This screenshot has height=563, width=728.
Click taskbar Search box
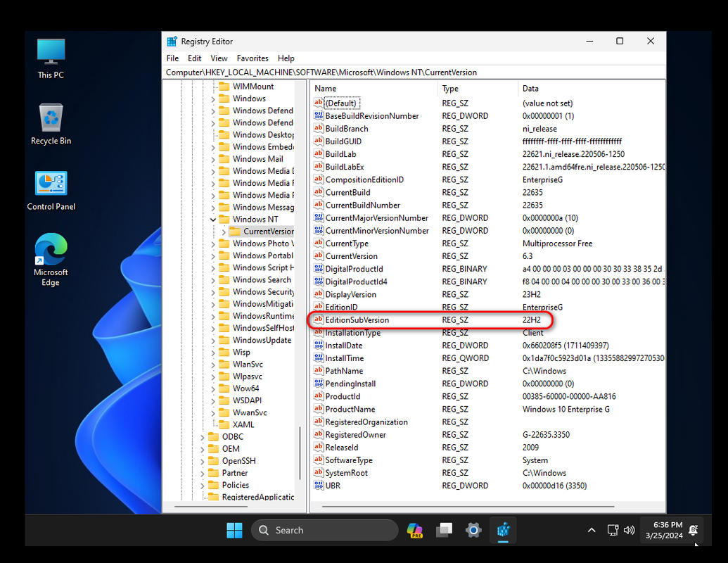click(x=324, y=530)
